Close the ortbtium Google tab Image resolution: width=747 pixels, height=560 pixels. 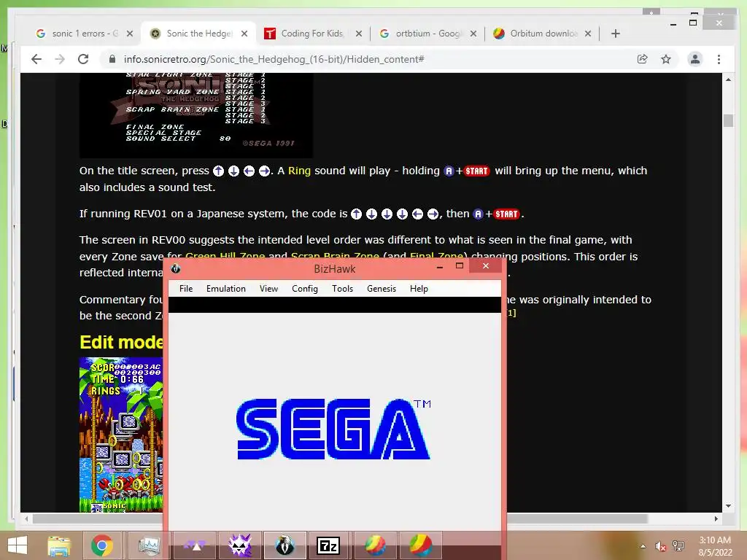(473, 34)
